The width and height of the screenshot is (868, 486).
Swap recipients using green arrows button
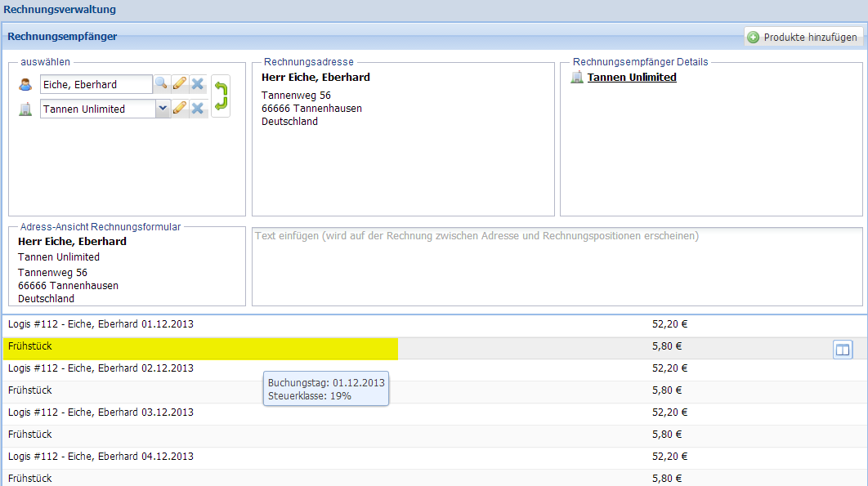pos(221,96)
